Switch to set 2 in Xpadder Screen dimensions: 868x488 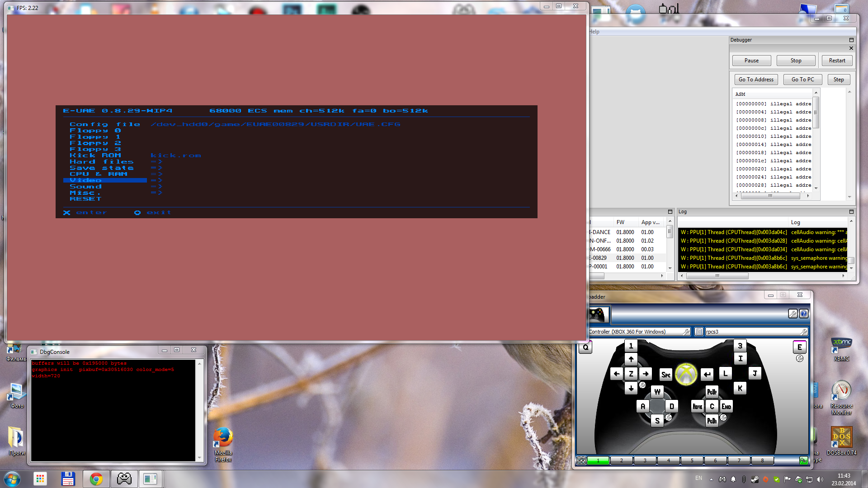point(622,460)
